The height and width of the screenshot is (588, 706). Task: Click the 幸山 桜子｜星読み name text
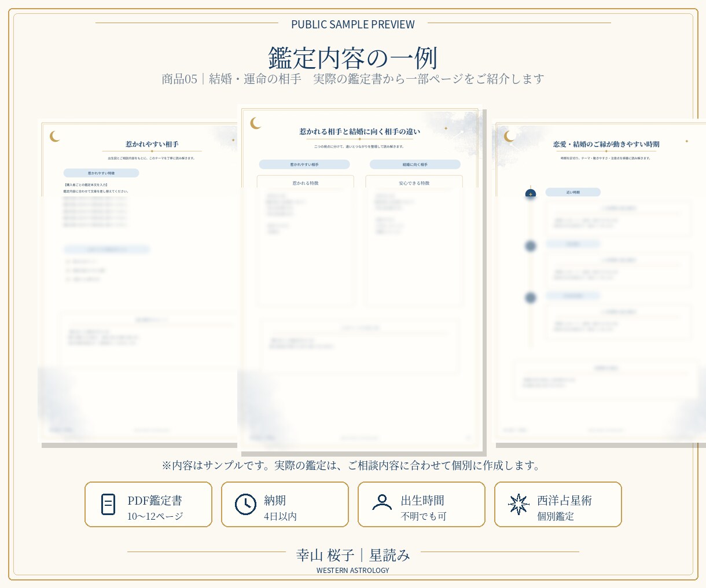click(x=353, y=556)
